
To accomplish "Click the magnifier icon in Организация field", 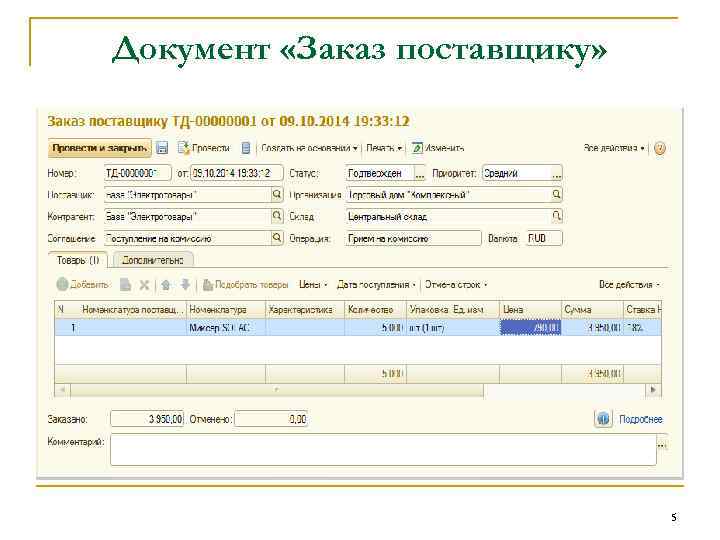I will click(x=557, y=195).
